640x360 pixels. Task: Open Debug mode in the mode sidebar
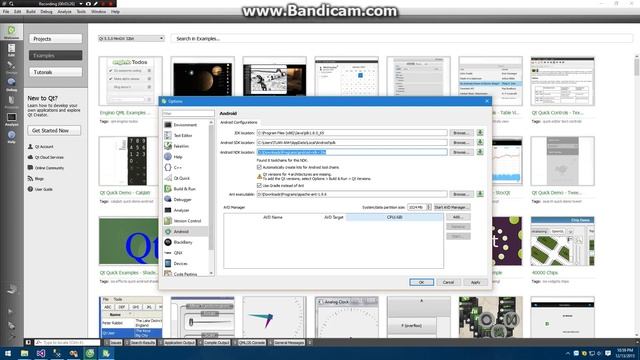click(11, 84)
